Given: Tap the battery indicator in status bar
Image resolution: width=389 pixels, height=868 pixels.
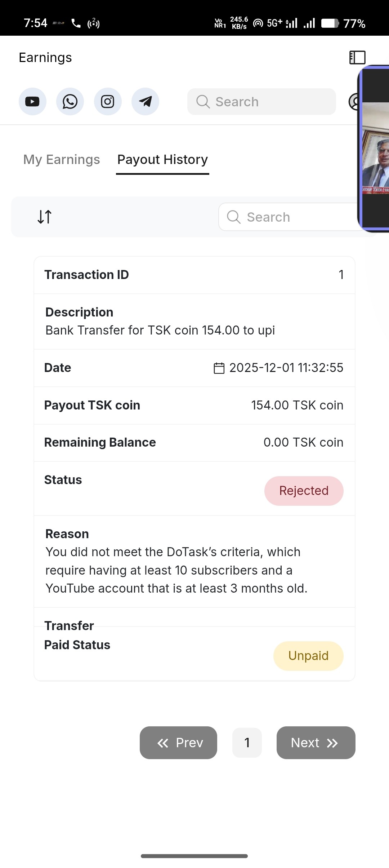Looking at the screenshot, I should pos(330,23).
